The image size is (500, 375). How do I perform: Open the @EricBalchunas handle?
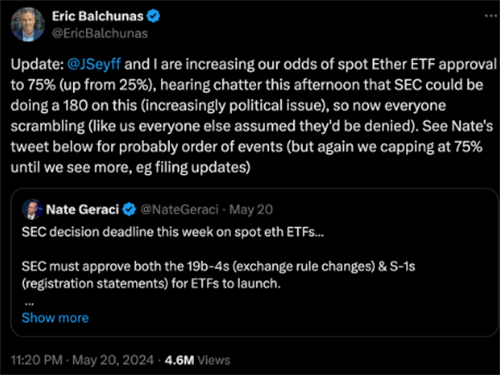pyautogui.click(x=100, y=33)
